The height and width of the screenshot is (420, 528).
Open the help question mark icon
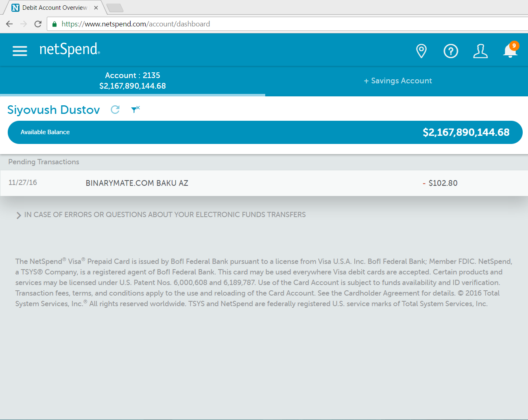pyautogui.click(x=451, y=51)
